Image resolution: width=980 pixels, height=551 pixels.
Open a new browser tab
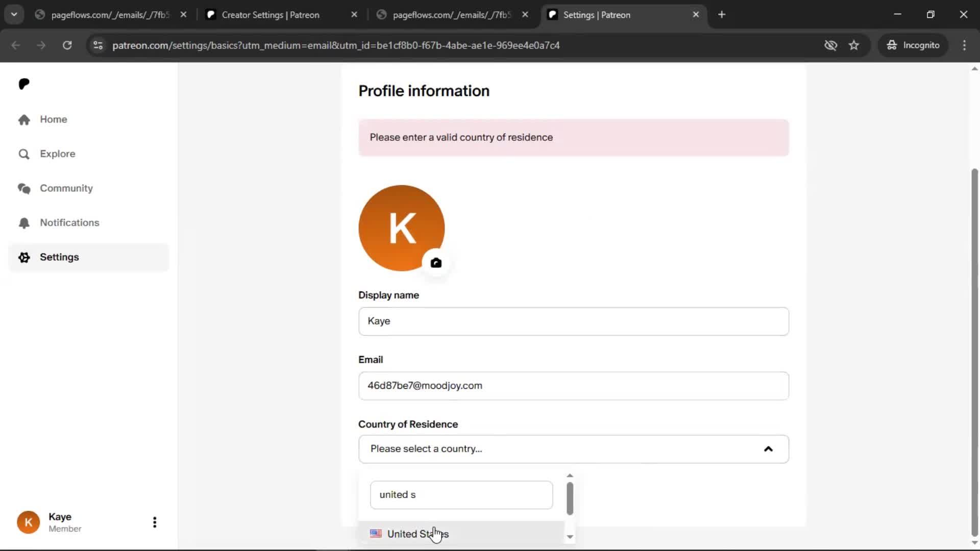click(722, 15)
